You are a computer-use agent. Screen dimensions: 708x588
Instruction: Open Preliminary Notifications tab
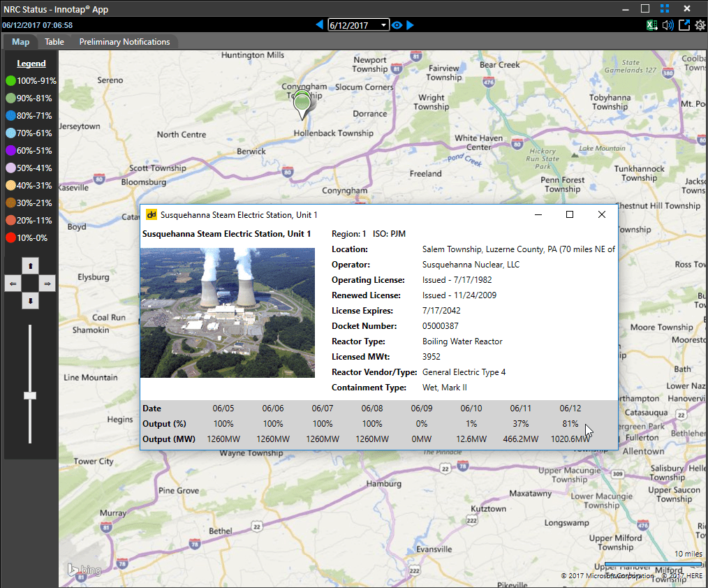(x=124, y=41)
